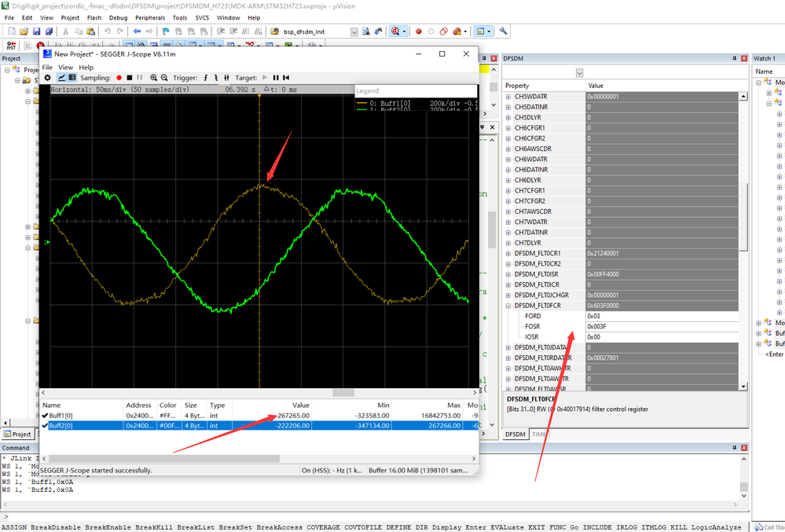Select Project tab at panel bottom
Screen dimensions: 785x532
[17, 434]
